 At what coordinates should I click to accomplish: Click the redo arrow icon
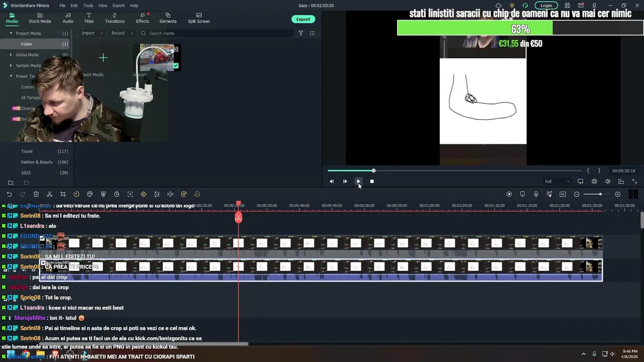click(x=23, y=194)
